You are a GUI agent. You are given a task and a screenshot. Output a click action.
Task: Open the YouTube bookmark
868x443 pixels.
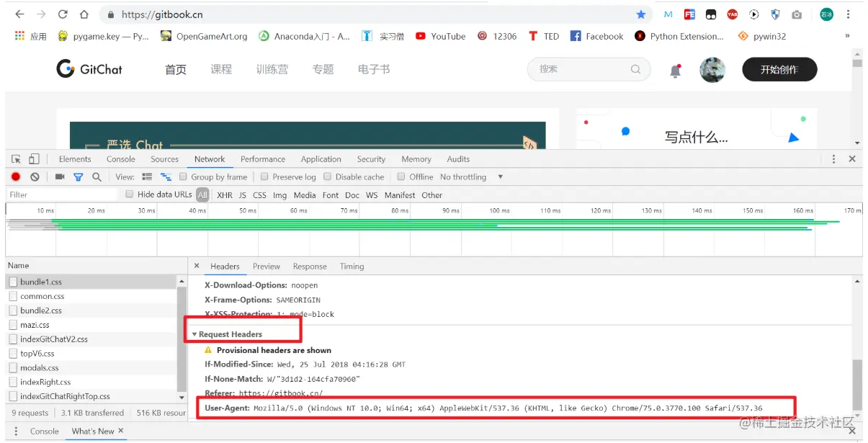point(440,36)
